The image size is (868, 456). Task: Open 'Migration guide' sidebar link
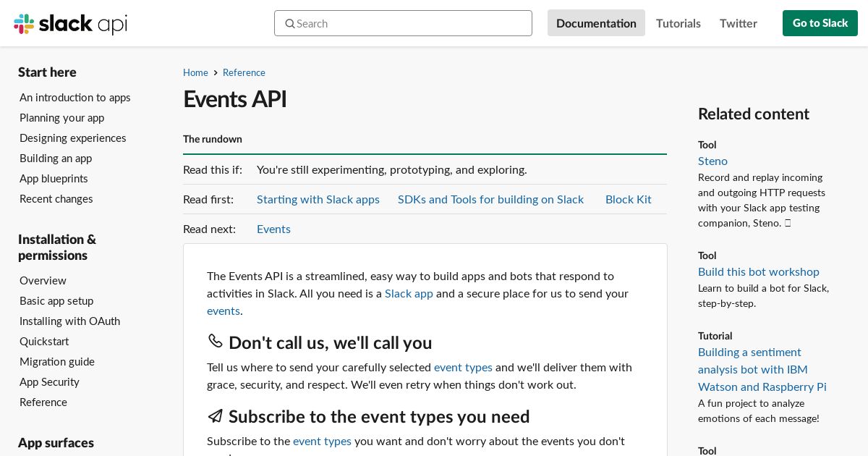point(57,361)
